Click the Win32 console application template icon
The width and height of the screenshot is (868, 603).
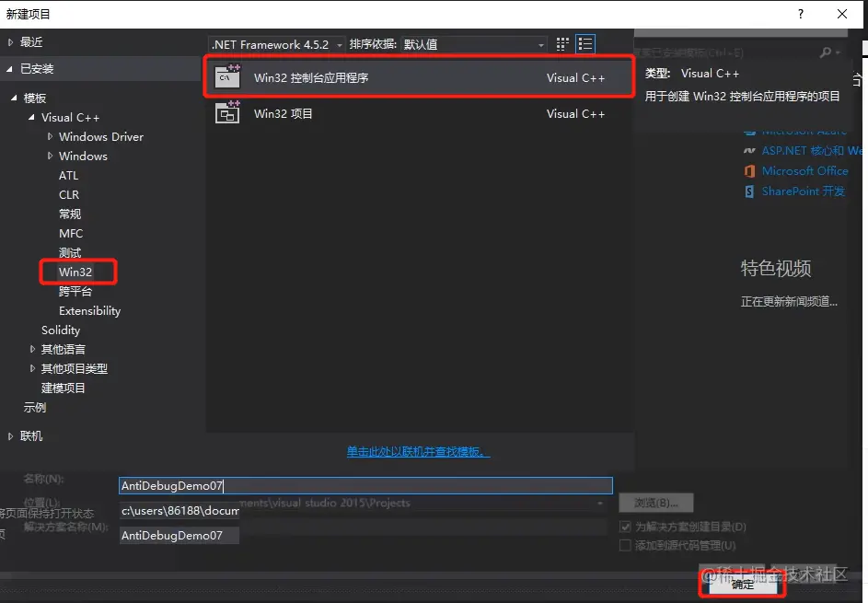[x=227, y=76]
